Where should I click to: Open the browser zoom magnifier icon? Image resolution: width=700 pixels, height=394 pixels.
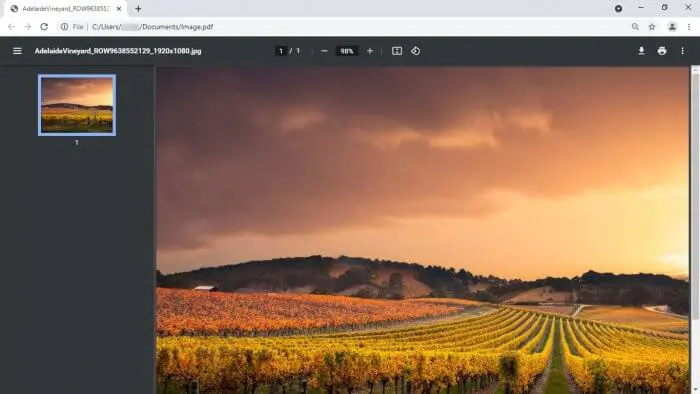(x=635, y=27)
